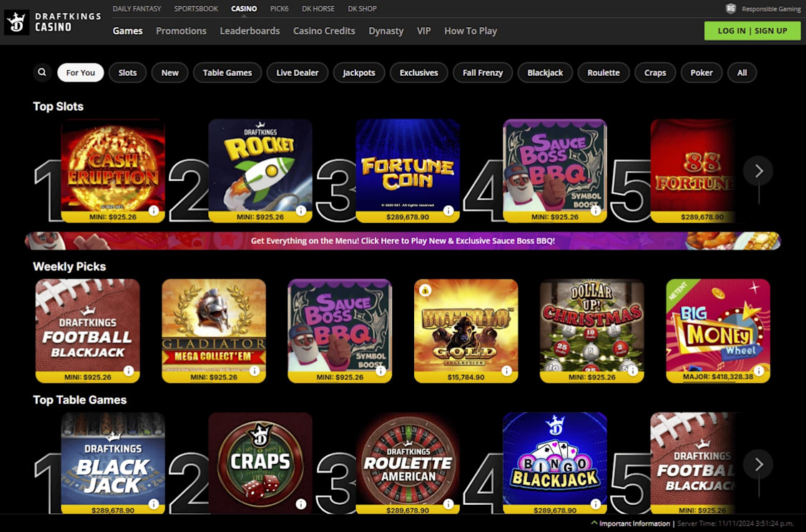Click the Responsible Gaming RG badge
The image size is (806, 532).
[x=730, y=9]
